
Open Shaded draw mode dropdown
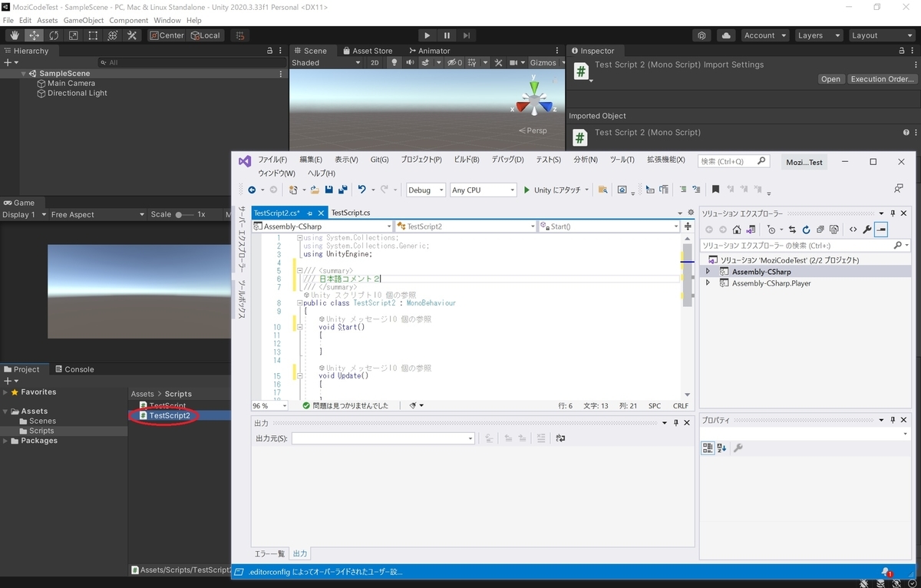pos(326,63)
